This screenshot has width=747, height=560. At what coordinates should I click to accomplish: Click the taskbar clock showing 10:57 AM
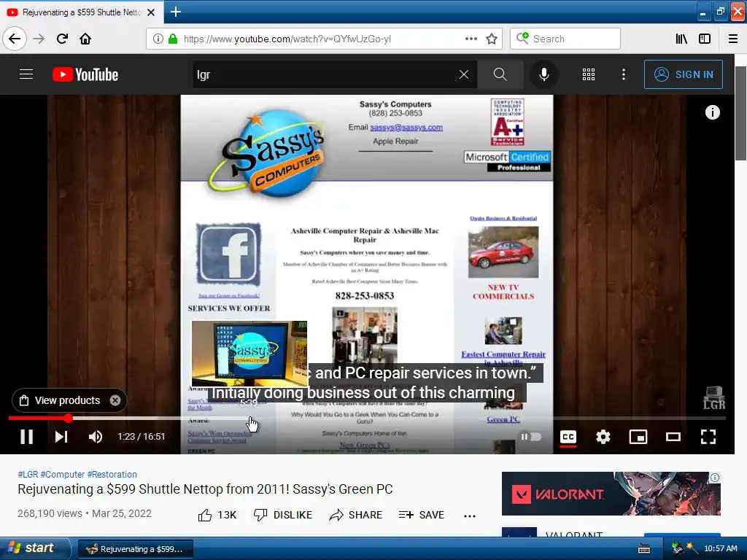(x=720, y=548)
